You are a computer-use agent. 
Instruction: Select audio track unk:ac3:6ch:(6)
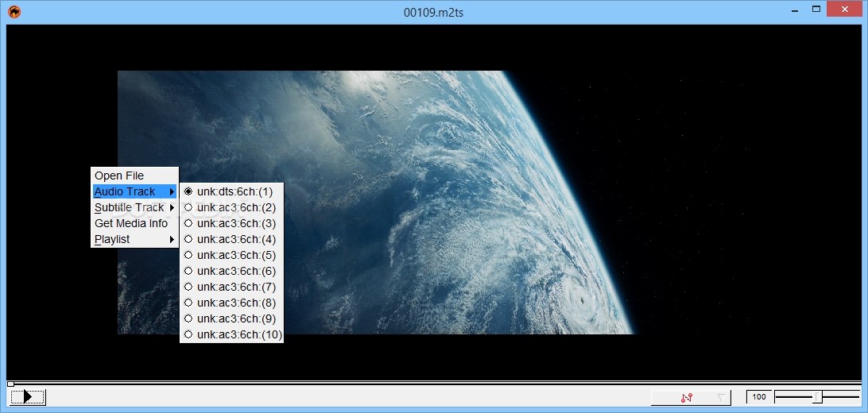(x=231, y=271)
